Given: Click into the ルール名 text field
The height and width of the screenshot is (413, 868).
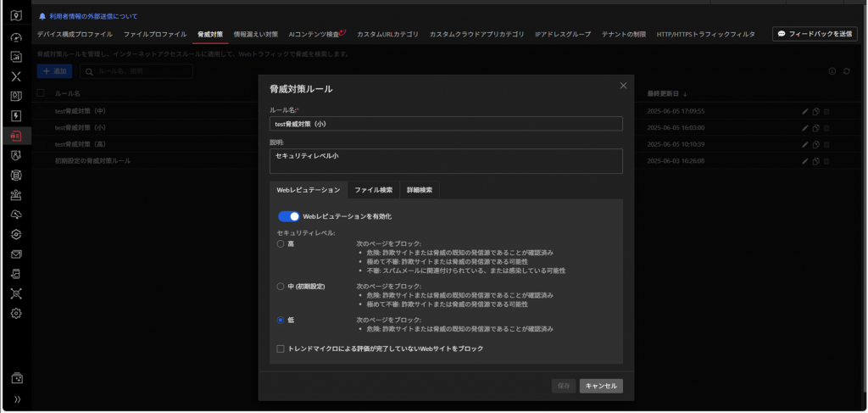Looking at the screenshot, I should click(x=446, y=124).
